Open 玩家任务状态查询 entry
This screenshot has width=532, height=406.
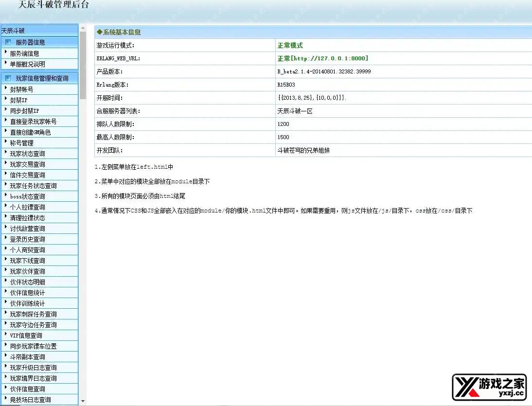click(x=33, y=186)
